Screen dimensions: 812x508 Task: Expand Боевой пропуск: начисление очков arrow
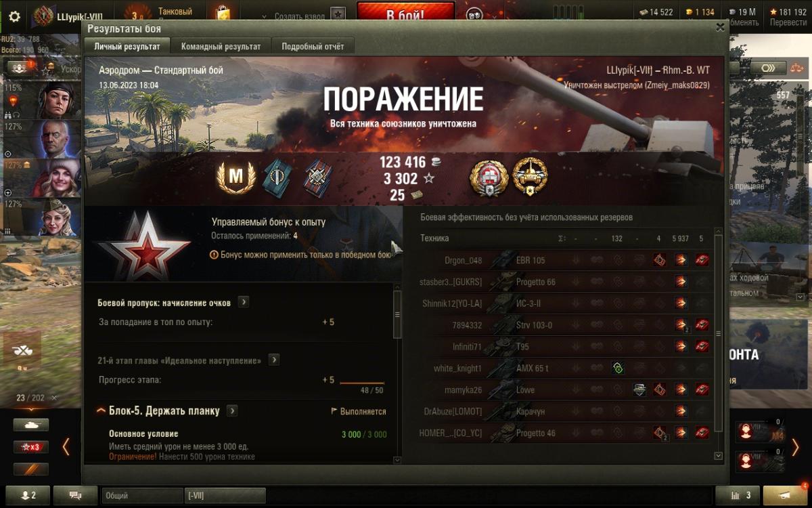[244, 302]
